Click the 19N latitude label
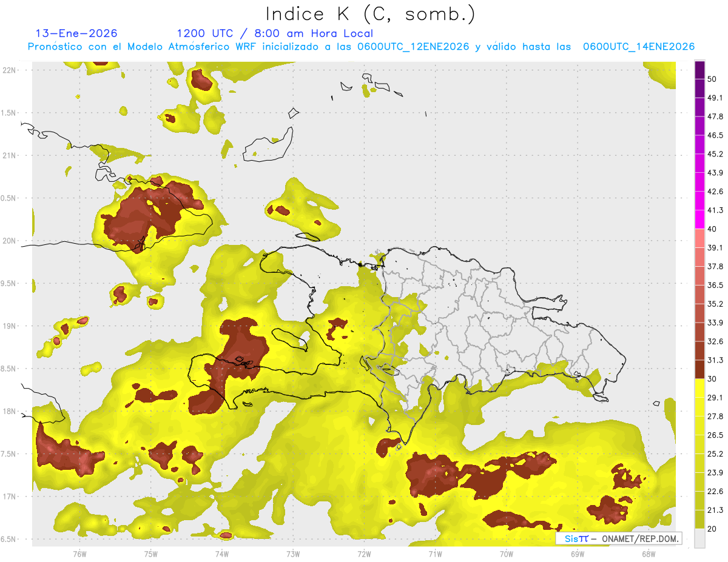This screenshot has width=728, height=562. coord(8,326)
